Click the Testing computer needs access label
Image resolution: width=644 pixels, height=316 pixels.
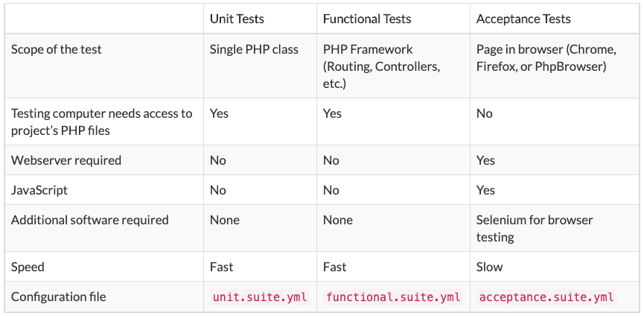tap(101, 121)
